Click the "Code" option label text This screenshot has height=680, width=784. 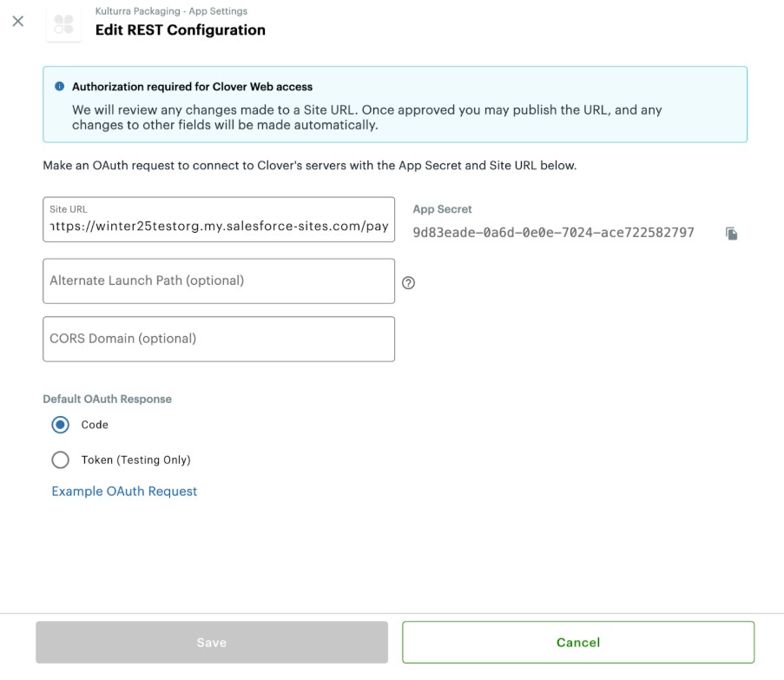click(95, 425)
